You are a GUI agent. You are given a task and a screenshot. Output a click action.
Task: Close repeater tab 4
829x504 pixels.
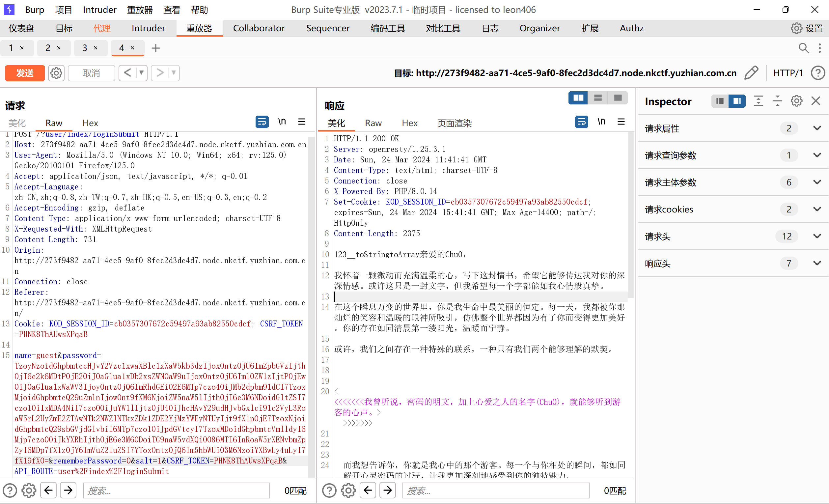coord(132,48)
